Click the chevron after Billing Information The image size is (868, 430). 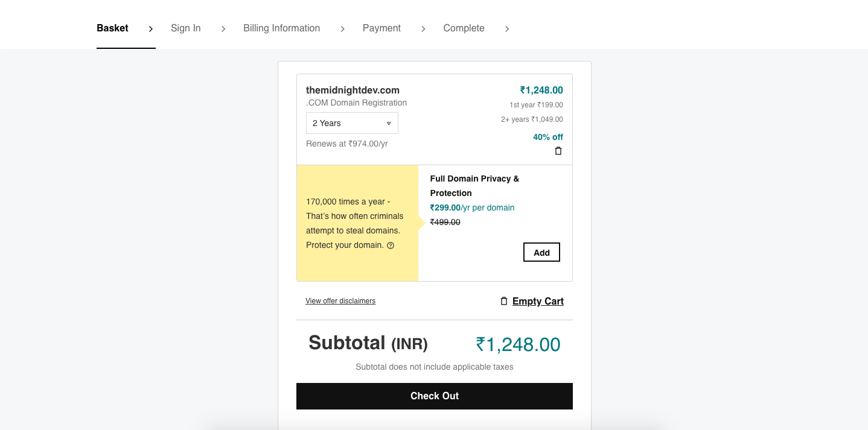pos(342,29)
